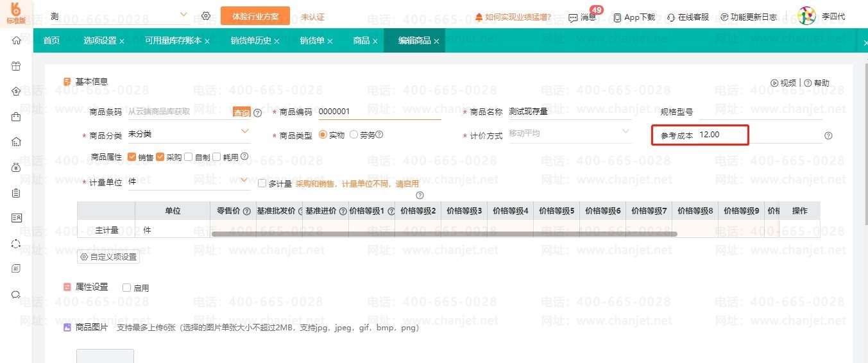Check the 启用 box under 属性设置
Viewport: 868px width, 363px height.
tap(126, 288)
